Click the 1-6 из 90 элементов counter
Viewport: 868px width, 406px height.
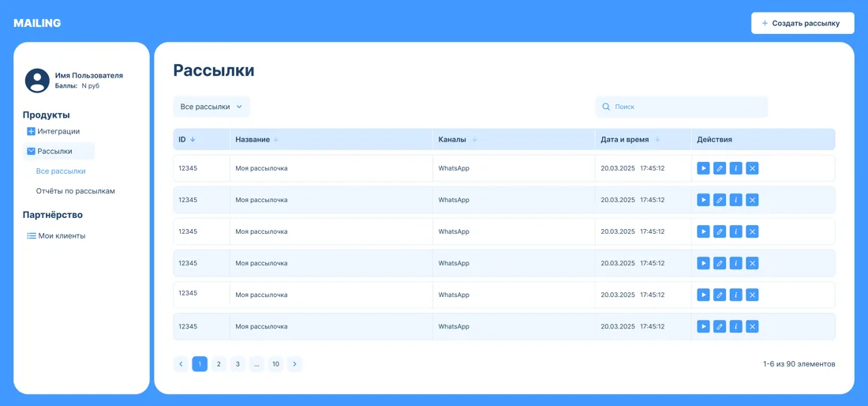(x=799, y=364)
